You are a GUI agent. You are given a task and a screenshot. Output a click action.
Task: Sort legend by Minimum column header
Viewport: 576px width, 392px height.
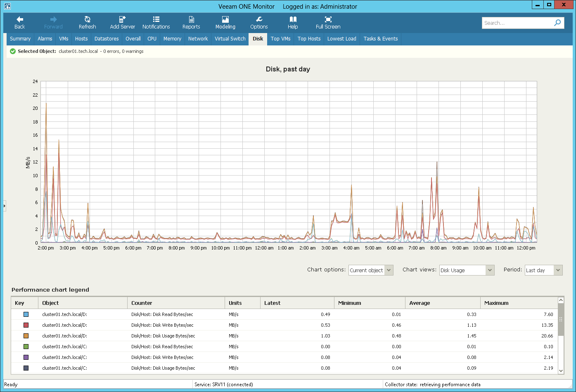click(x=370, y=303)
